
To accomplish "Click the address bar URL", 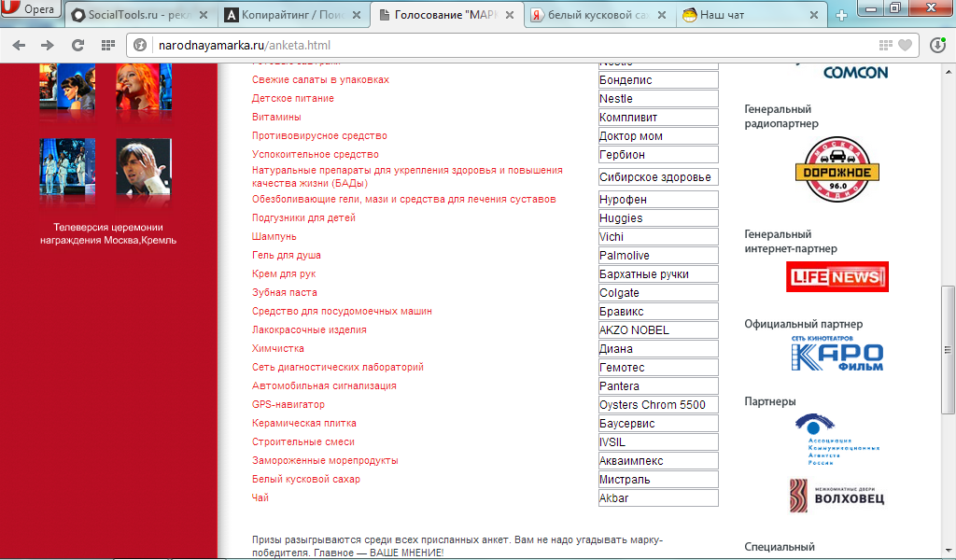I will (x=245, y=45).
